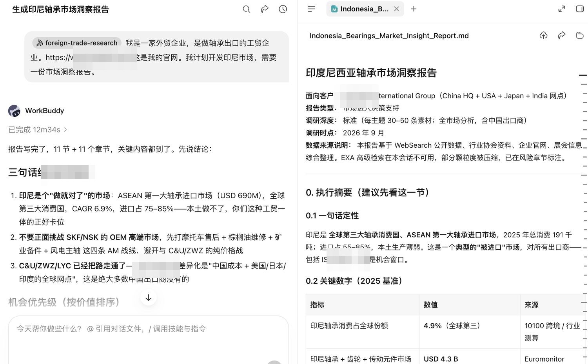Click the top marker in outline minimap
The height and width of the screenshot is (364, 588).
coord(583,75)
